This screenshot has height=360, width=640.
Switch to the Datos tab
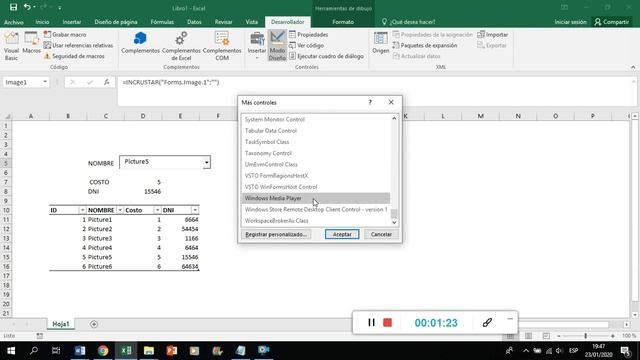pyautogui.click(x=194, y=22)
